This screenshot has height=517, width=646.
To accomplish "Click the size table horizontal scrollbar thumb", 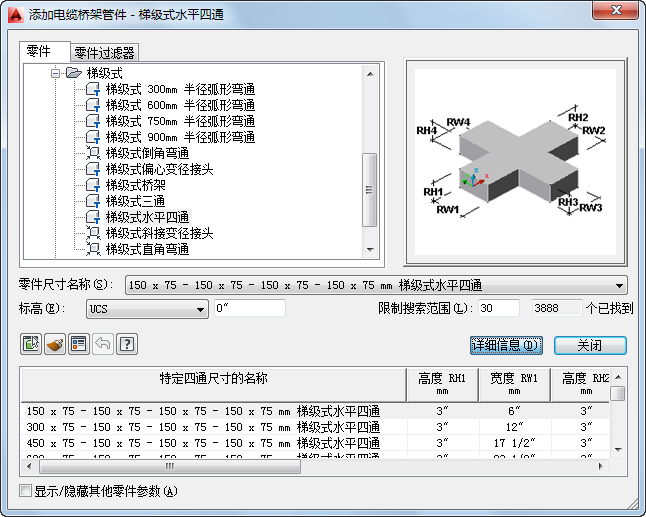I will 170,466.
